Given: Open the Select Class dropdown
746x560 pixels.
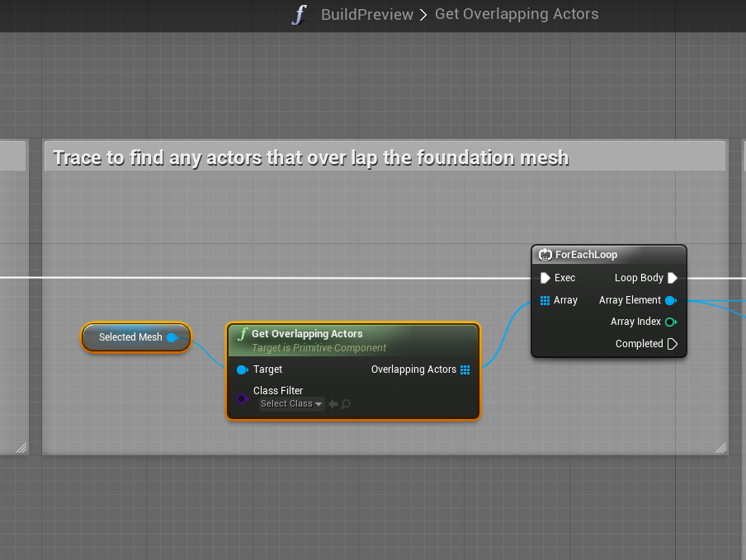Looking at the screenshot, I should (x=291, y=404).
